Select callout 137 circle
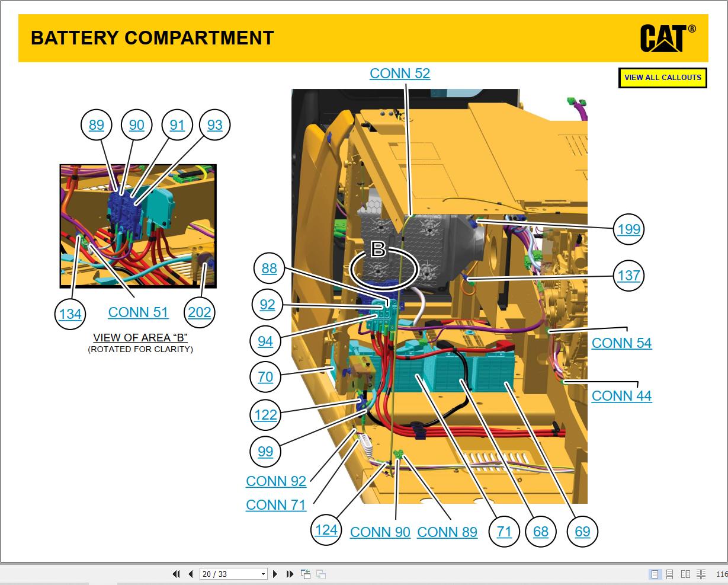The height and width of the screenshot is (585, 728). click(x=629, y=276)
